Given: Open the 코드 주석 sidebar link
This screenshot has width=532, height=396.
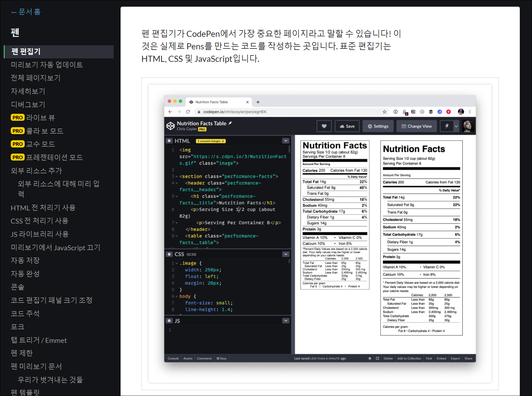Looking at the screenshot, I should click(x=25, y=314).
